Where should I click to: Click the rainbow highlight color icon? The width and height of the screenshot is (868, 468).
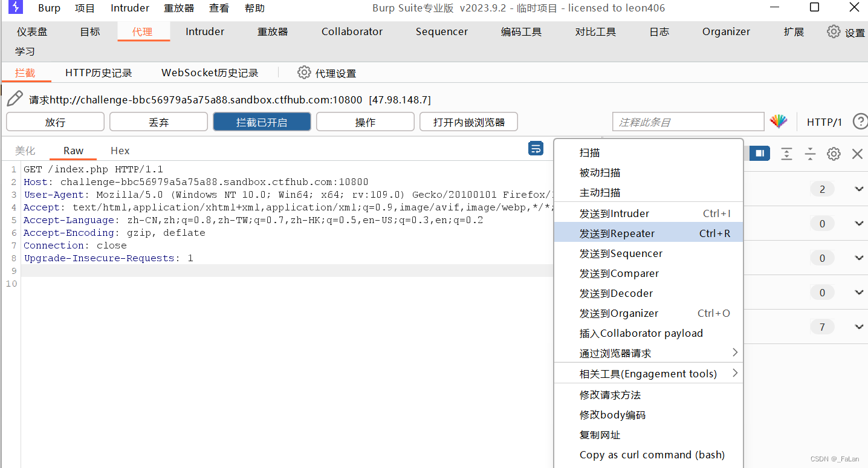(x=779, y=121)
